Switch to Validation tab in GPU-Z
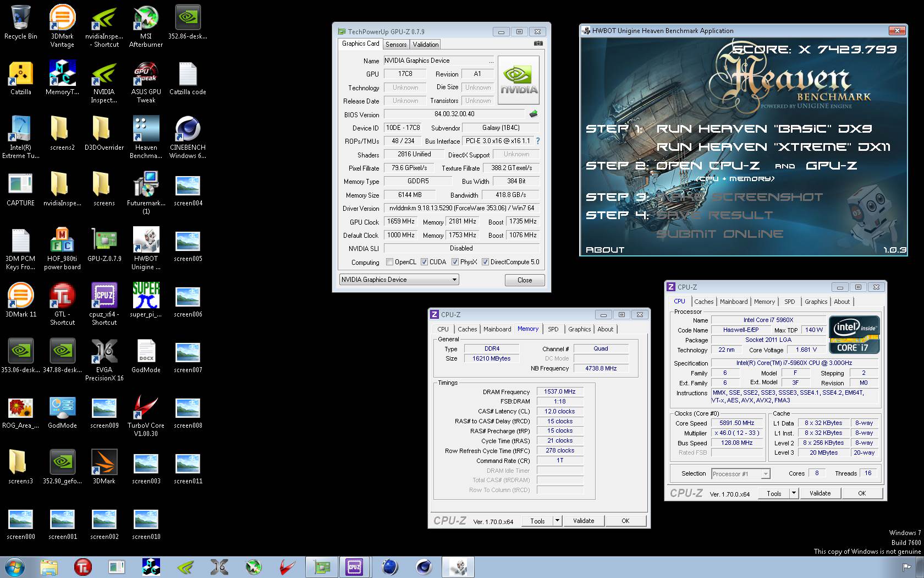 coord(426,45)
